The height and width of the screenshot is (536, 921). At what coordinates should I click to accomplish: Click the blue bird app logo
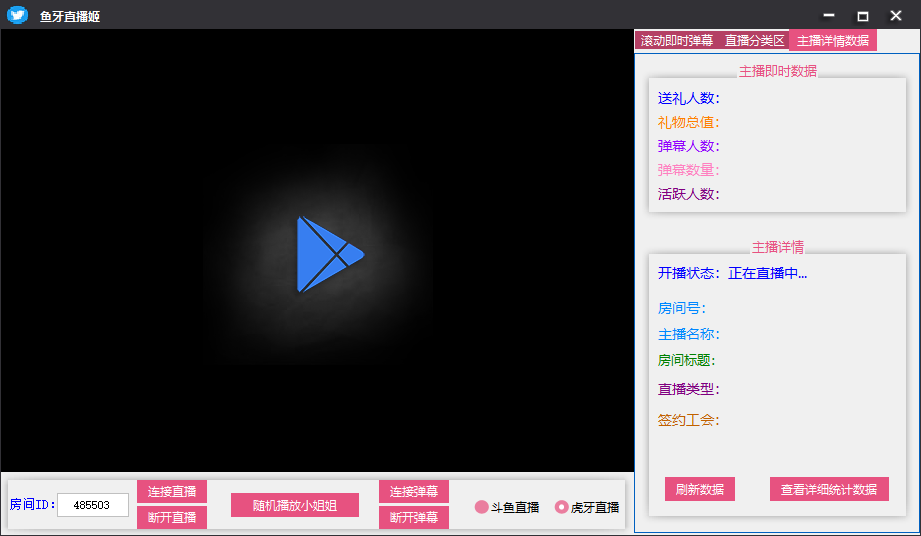18,15
